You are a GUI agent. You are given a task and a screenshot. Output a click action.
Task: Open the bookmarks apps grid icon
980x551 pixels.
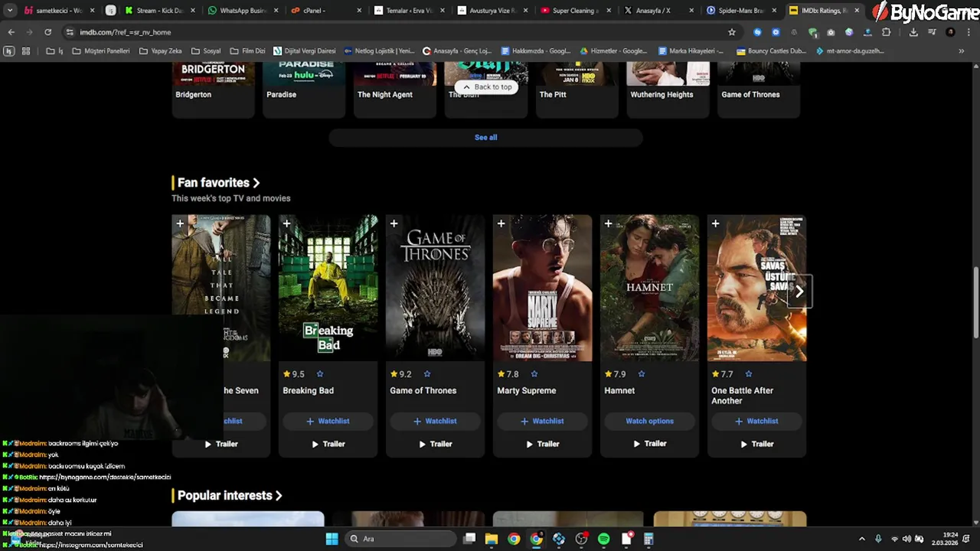[x=25, y=51]
